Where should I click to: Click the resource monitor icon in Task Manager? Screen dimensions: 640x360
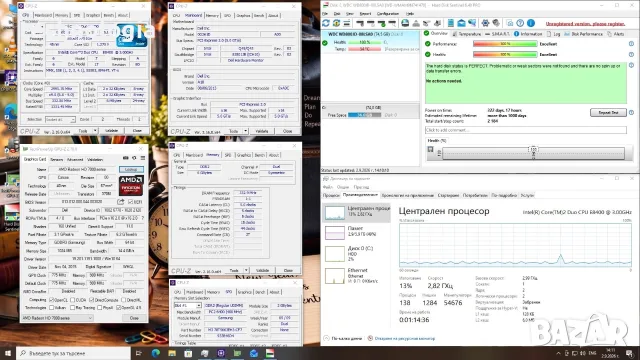click(x=370, y=338)
